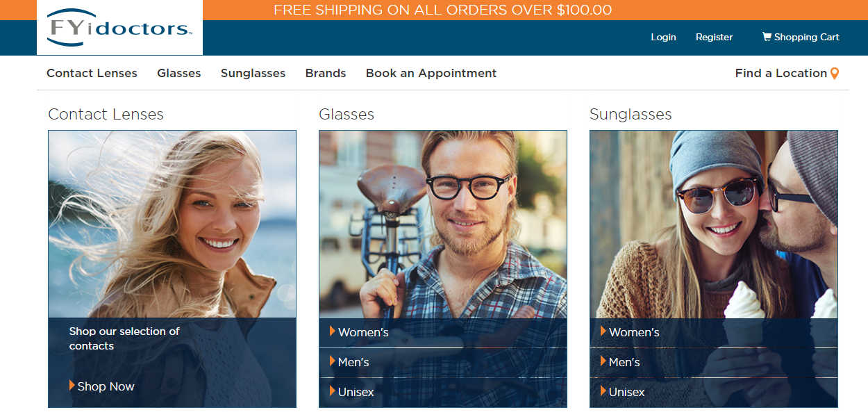Select Book an Appointment
Viewport: 868px width, 419px height.
click(431, 73)
